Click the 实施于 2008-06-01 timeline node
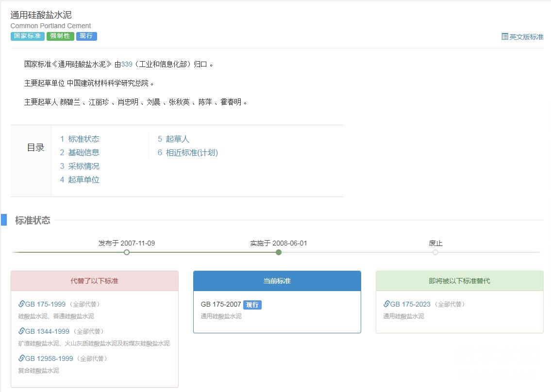The height and width of the screenshot is (392, 551). [279, 252]
